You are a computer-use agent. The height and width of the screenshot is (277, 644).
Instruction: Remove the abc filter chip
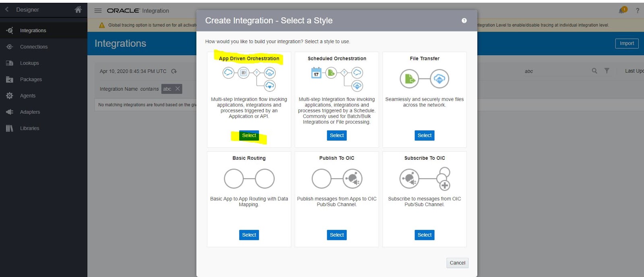(x=178, y=89)
